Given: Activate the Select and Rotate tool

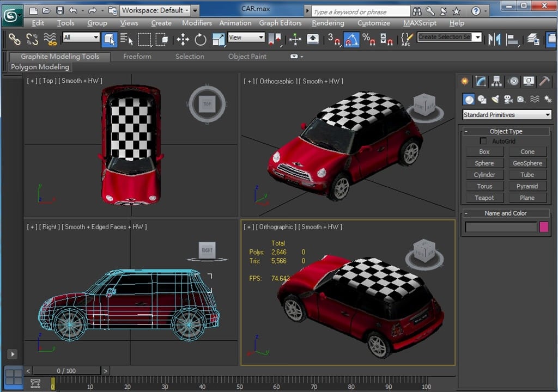Looking at the screenshot, I should (201, 39).
